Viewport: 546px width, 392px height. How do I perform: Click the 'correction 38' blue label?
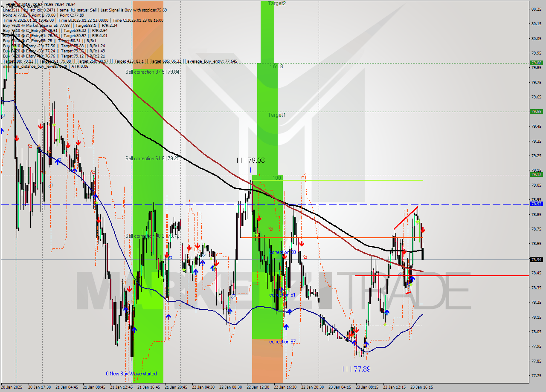[282, 252]
